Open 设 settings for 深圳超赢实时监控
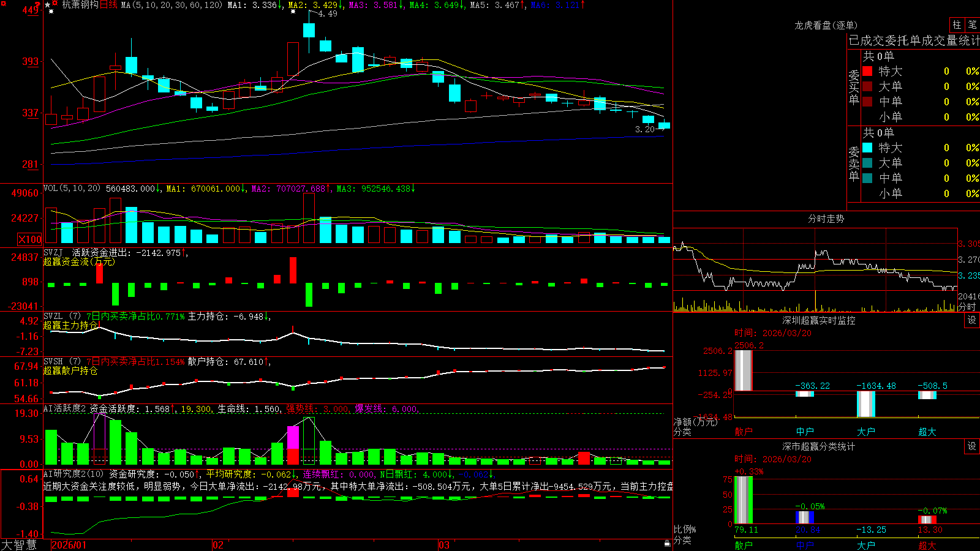The height and width of the screenshot is (551, 980). point(972,320)
